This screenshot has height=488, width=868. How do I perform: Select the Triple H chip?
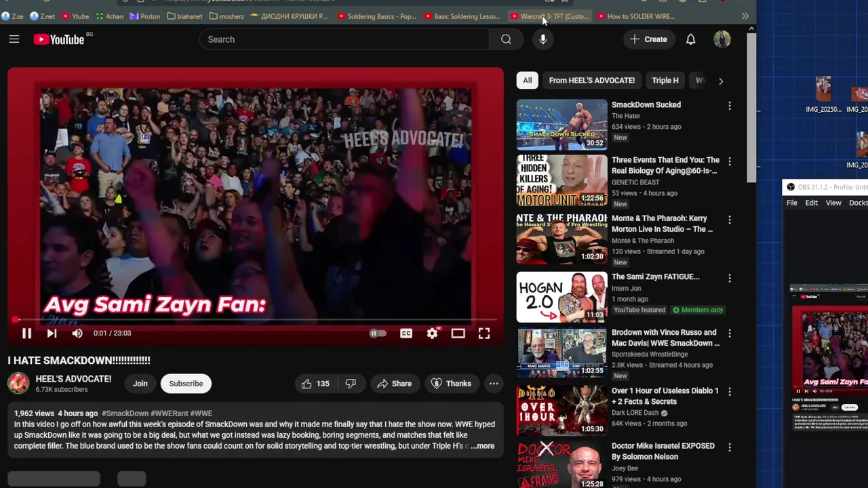(x=665, y=80)
